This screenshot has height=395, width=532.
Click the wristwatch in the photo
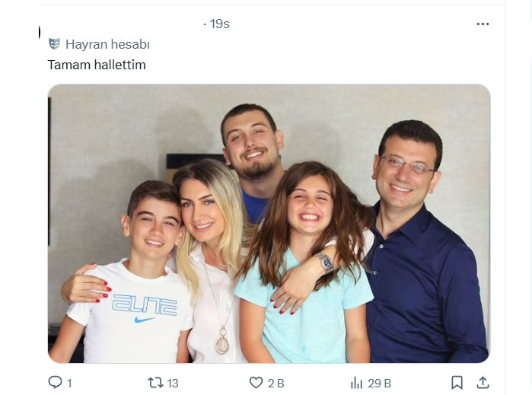click(326, 263)
